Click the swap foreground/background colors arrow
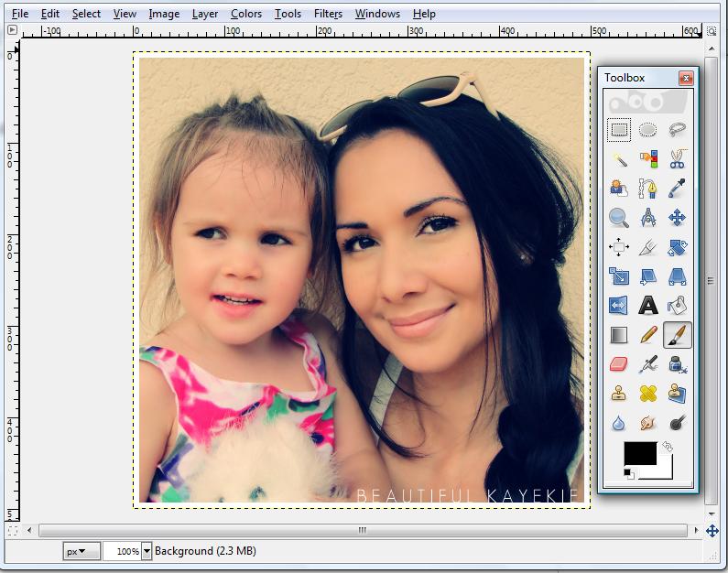The width and height of the screenshot is (728, 573). point(666,446)
